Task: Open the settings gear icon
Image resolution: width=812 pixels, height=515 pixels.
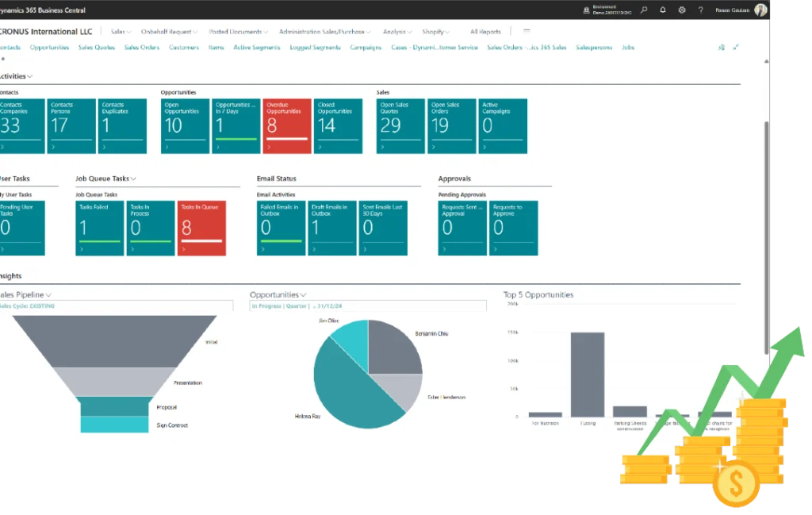Action: point(682,10)
